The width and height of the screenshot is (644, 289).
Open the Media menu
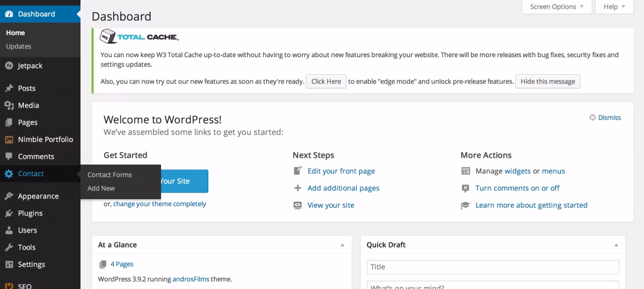pos(40,106)
